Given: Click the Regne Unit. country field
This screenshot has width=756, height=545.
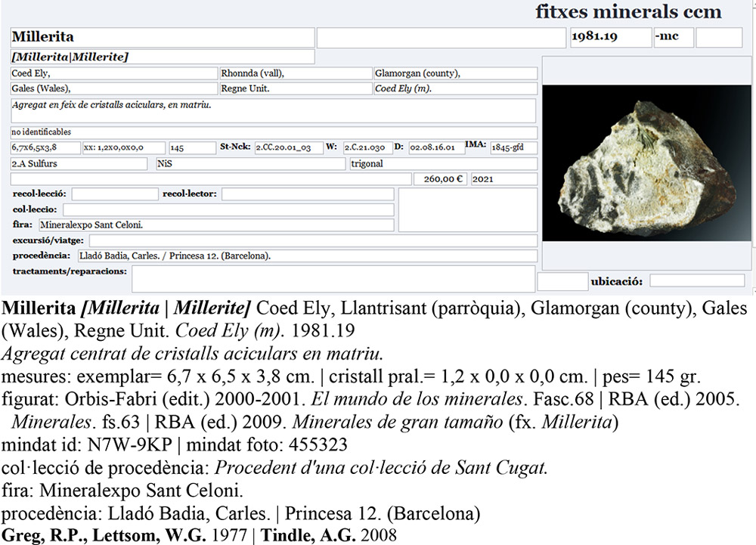Looking at the screenshot, I should (295, 88).
